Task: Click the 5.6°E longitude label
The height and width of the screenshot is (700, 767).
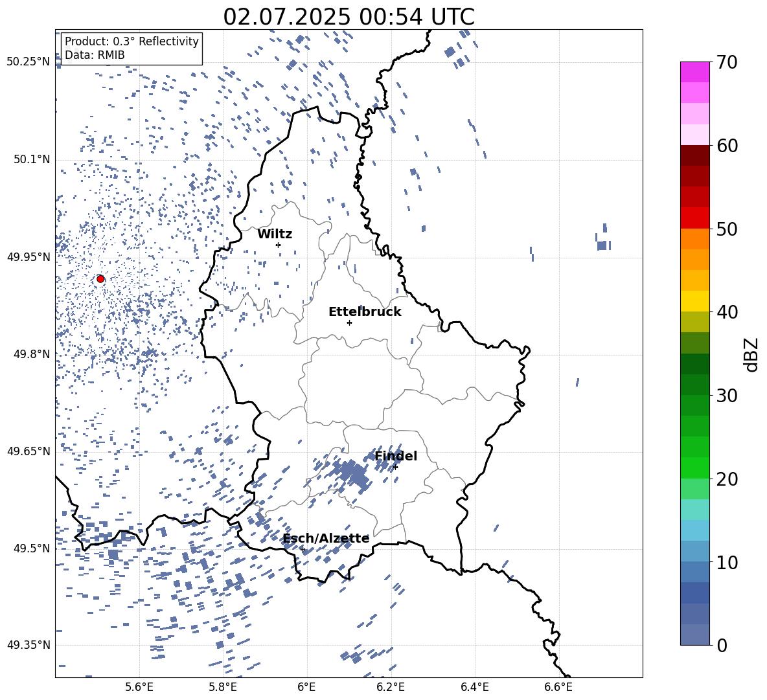Action: click(139, 688)
